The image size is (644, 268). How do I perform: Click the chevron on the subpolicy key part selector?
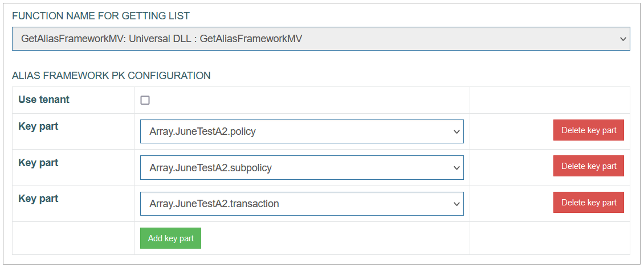point(456,168)
